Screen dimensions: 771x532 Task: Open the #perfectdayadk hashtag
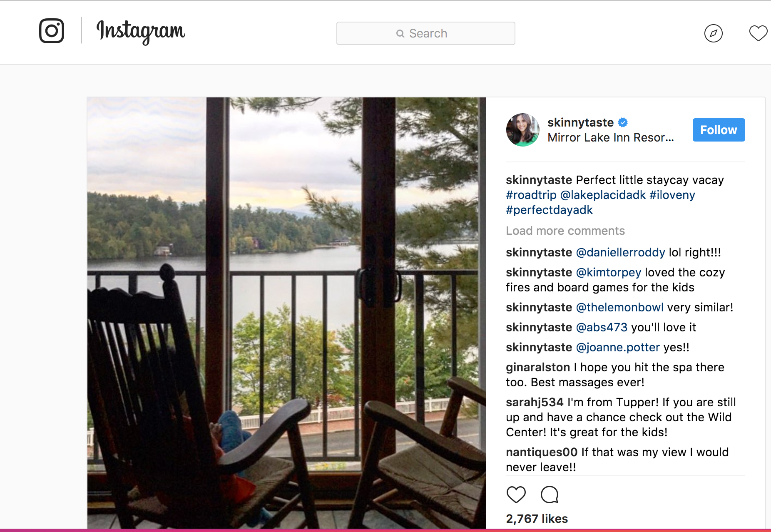pos(549,210)
